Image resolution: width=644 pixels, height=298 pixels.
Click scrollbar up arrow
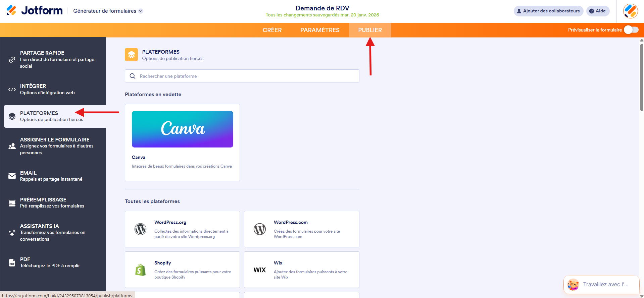(x=642, y=40)
